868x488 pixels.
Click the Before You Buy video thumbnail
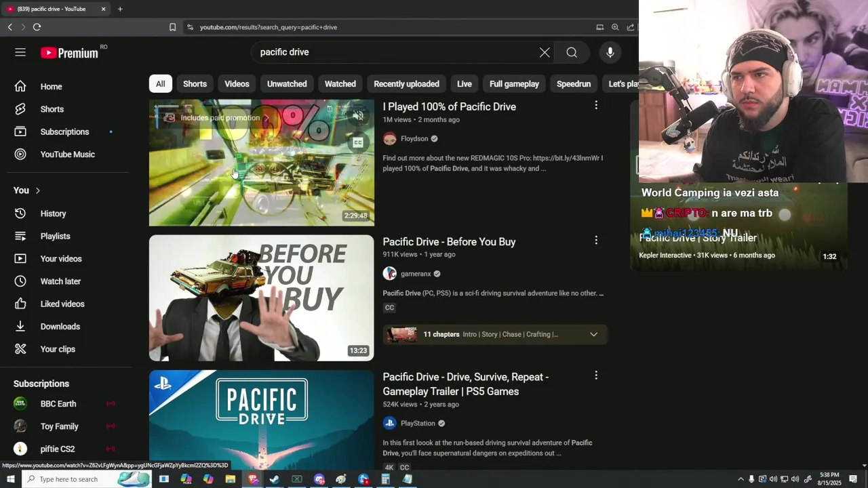pyautogui.click(x=261, y=298)
